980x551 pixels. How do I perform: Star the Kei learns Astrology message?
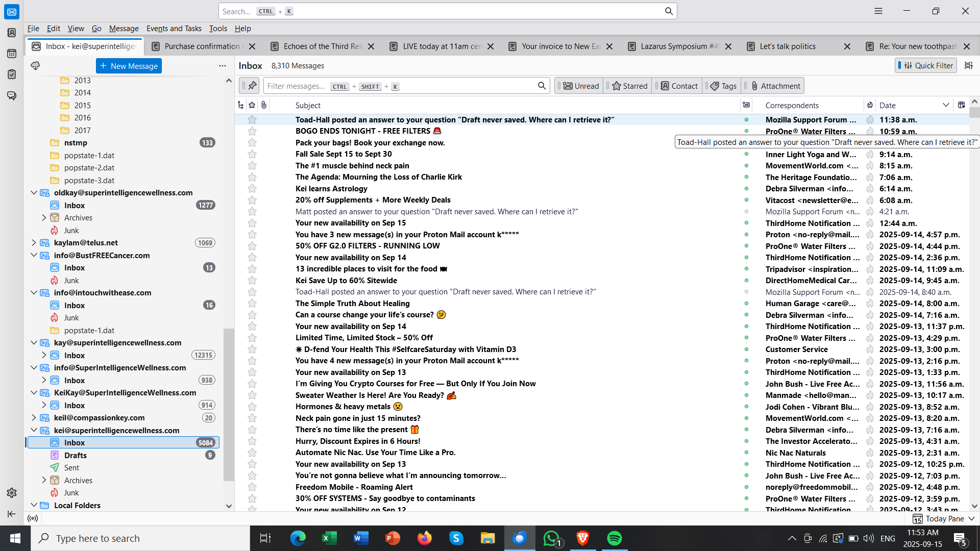(252, 189)
